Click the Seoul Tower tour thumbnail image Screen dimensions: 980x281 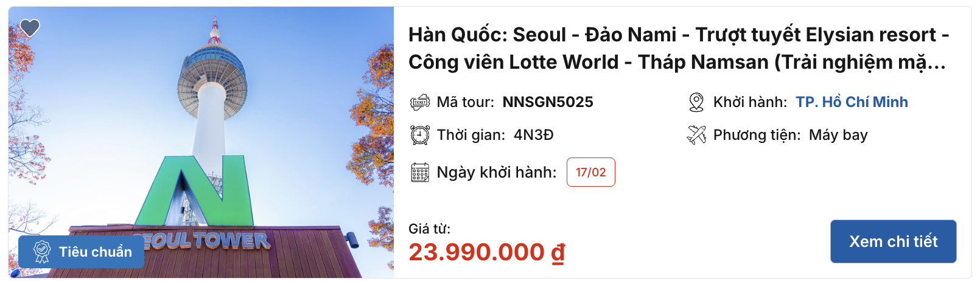point(201,142)
